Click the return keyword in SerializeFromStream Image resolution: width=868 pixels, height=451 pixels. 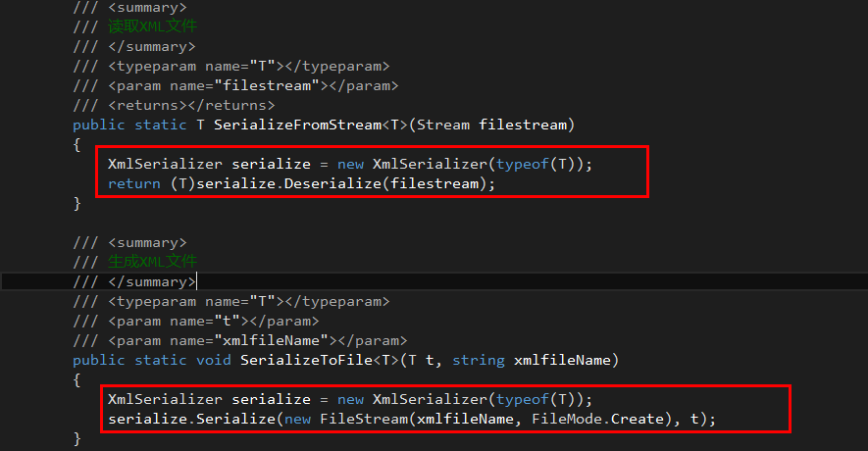pos(134,183)
